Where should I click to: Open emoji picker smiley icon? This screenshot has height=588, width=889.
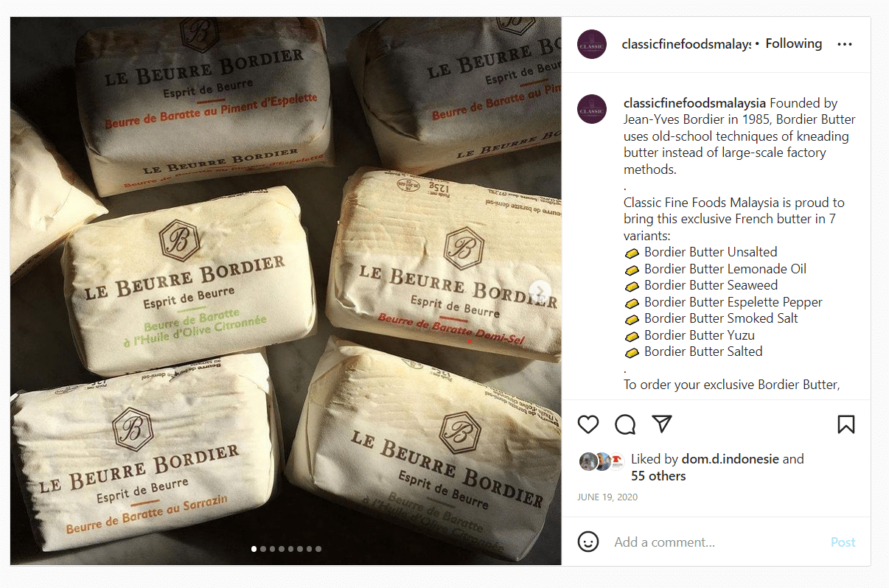click(x=588, y=542)
